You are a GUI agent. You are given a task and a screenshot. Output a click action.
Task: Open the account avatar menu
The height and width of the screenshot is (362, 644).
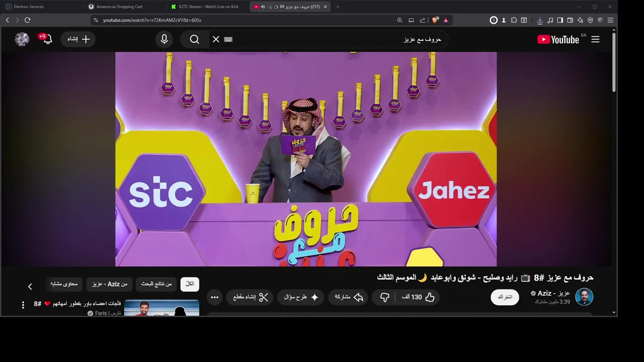coord(22,39)
